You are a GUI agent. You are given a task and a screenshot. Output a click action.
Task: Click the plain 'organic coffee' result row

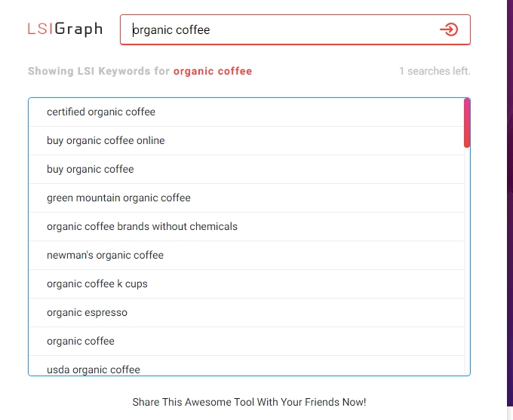click(81, 342)
